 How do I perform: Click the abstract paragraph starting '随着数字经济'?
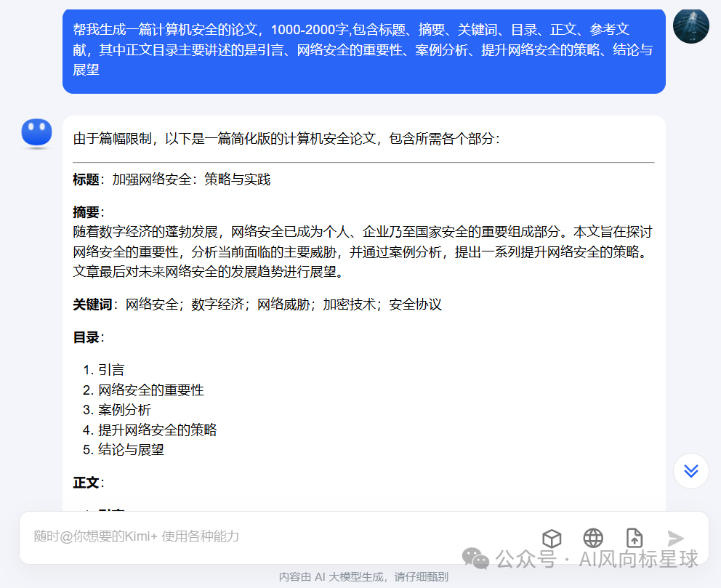click(363, 251)
